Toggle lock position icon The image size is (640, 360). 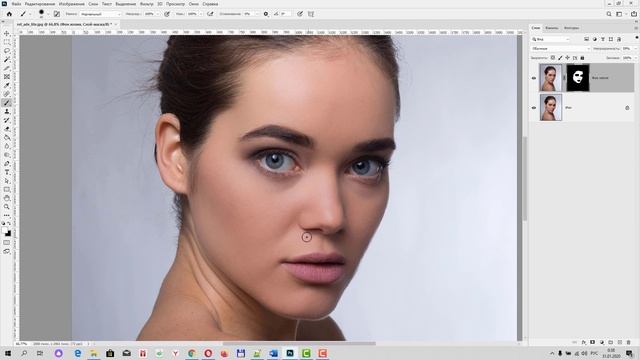click(x=567, y=58)
